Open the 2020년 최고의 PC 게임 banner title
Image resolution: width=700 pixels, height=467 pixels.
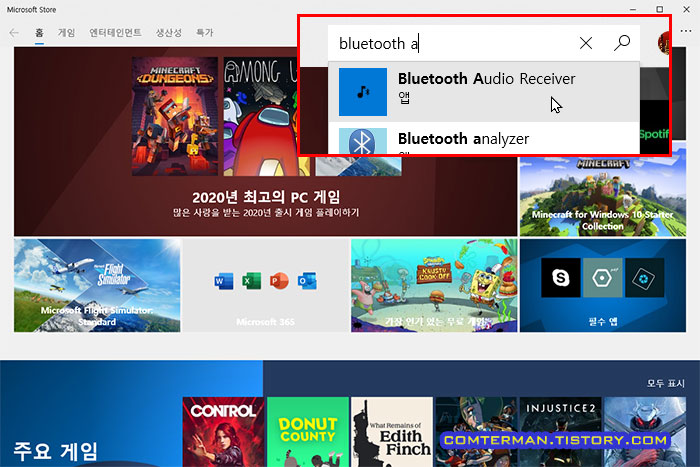click(266, 197)
